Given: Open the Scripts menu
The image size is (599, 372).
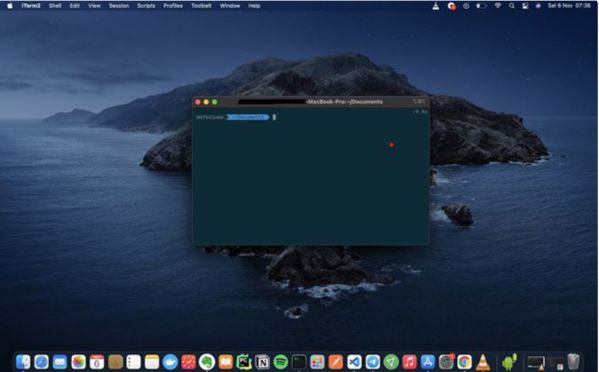Looking at the screenshot, I should coord(146,6).
